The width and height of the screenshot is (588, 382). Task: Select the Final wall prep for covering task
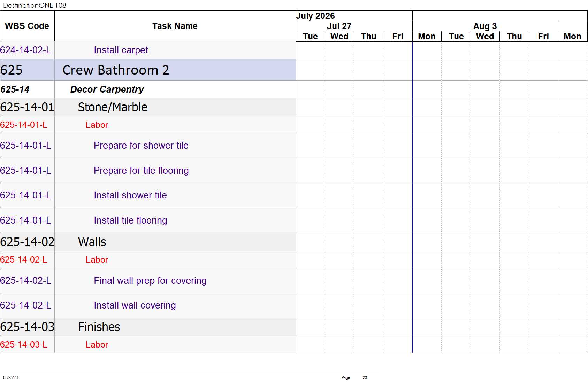pos(150,281)
